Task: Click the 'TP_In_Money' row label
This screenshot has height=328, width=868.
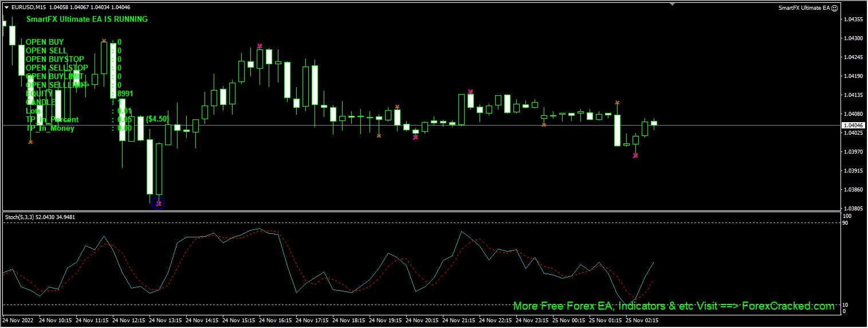Action: pyautogui.click(x=50, y=128)
